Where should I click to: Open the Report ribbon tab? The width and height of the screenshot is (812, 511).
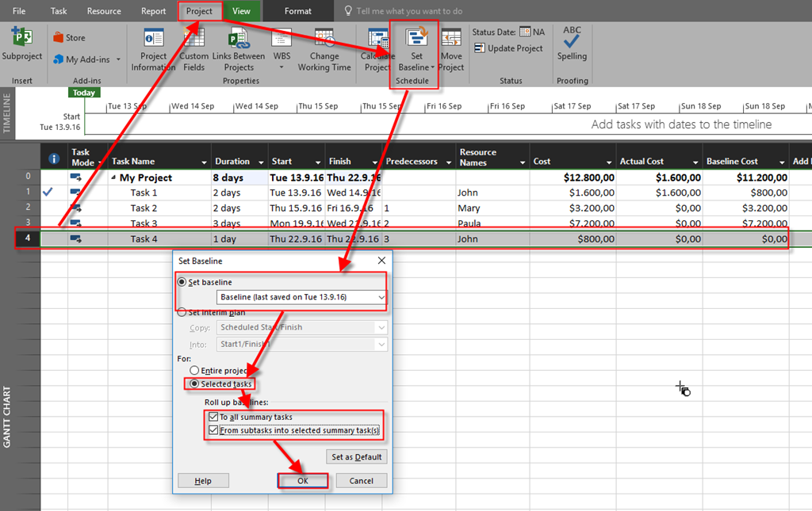(153, 11)
